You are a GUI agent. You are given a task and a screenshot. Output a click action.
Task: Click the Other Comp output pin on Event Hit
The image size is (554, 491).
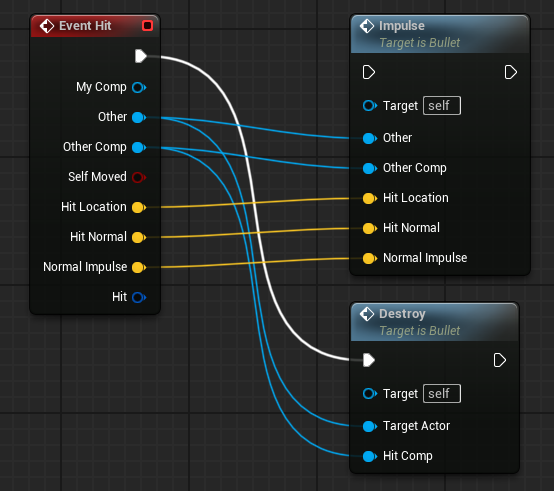pos(139,147)
